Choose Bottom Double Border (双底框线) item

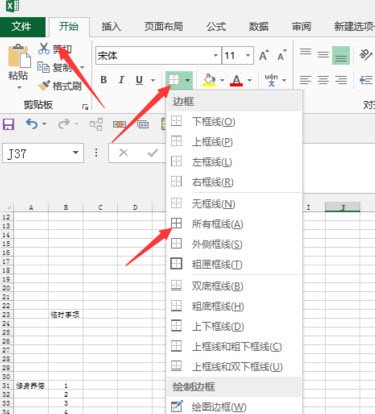tap(234, 286)
